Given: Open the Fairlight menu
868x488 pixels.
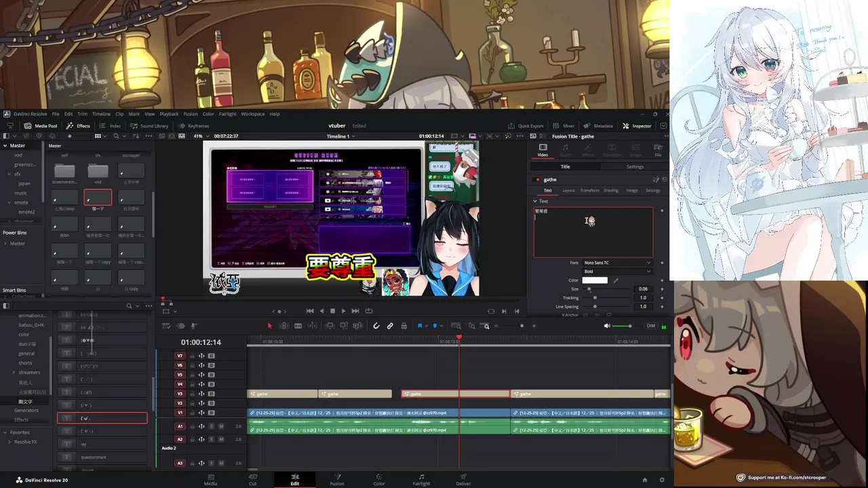Looking at the screenshot, I should (227, 114).
